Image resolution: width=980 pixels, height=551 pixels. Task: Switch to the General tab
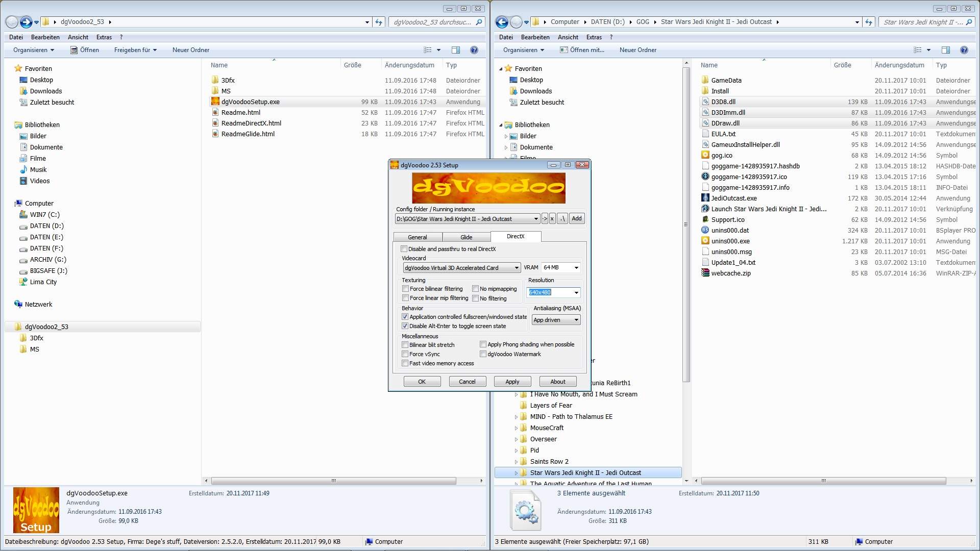(418, 237)
